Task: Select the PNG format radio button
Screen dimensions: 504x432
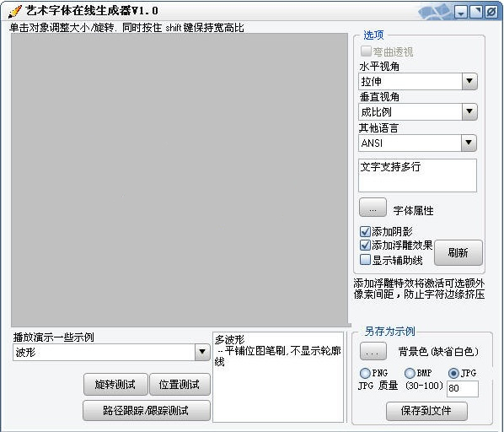Action: point(365,373)
